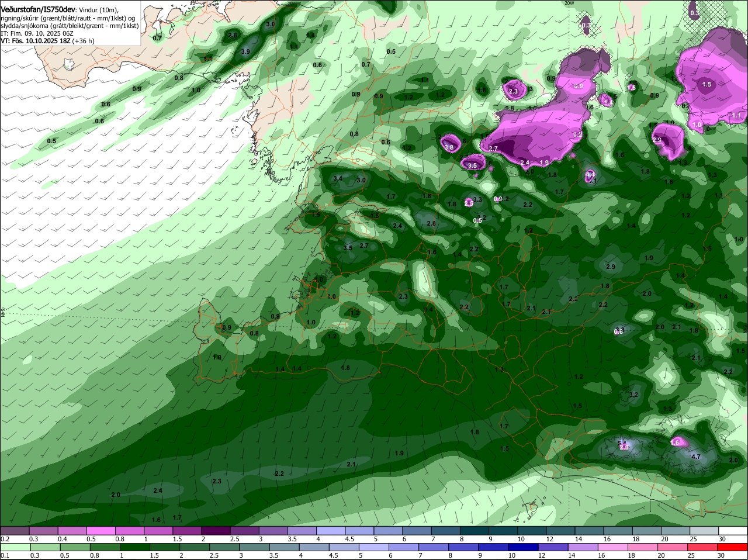Click the '20W' meridian label at the top
Viewport: 748px width, 560px height.
coord(569,3)
